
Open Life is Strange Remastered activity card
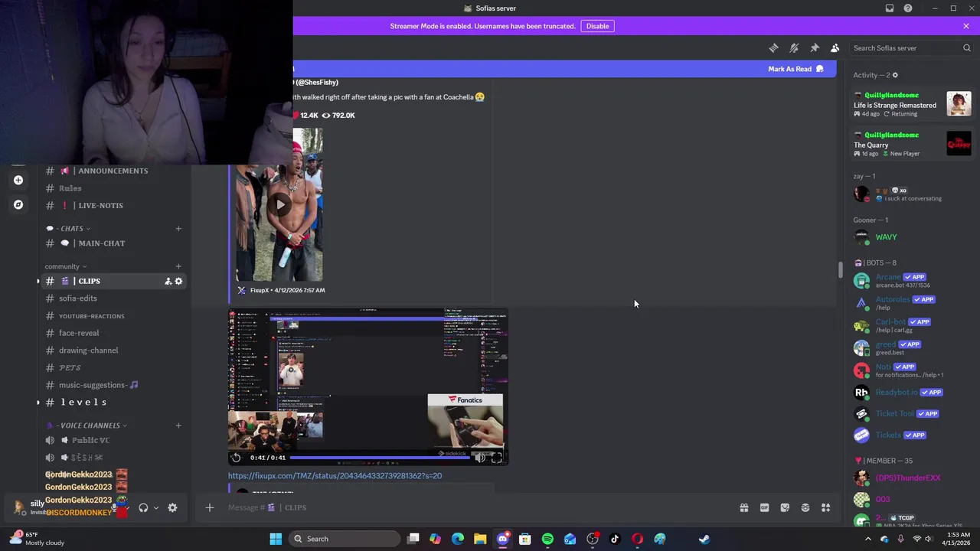(x=913, y=104)
